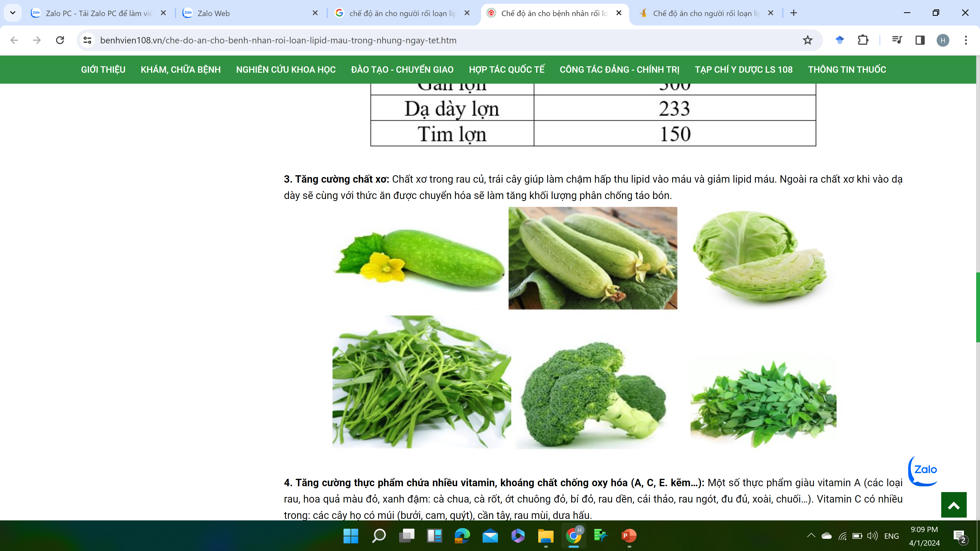Open Task View on taskbar
Image resolution: width=980 pixels, height=551 pixels.
tap(406, 536)
